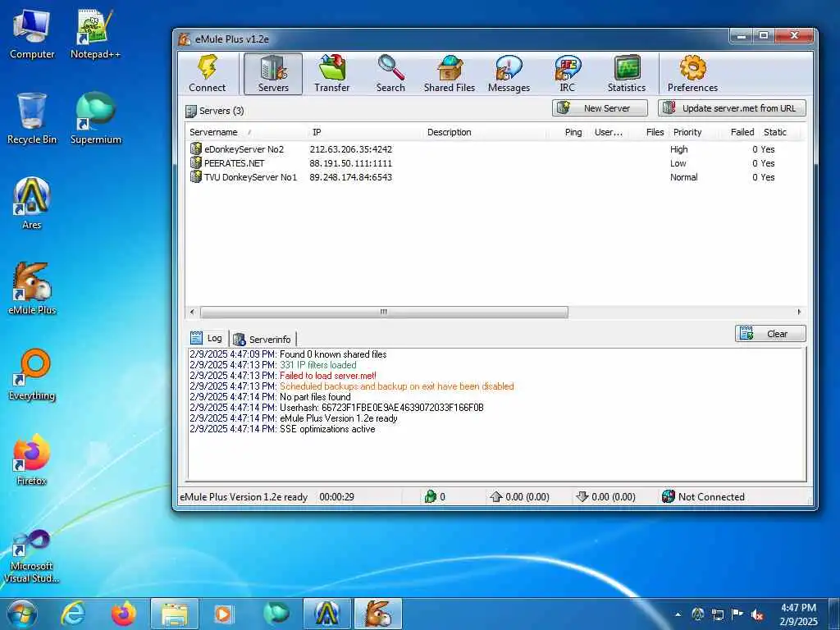
Task: Click Update server.met from URL button
Action: [x=732, y=108]
